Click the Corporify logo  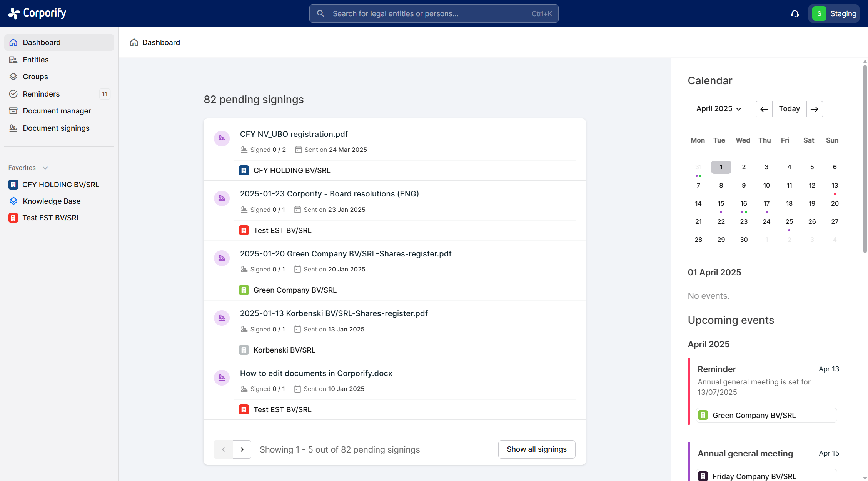pos(37,13)
